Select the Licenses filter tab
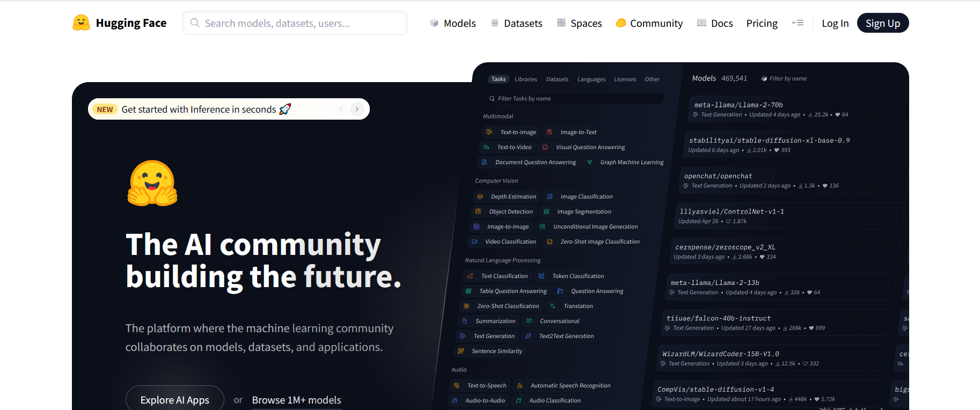This screenshot has height=410, width=980. coord(625,79)
